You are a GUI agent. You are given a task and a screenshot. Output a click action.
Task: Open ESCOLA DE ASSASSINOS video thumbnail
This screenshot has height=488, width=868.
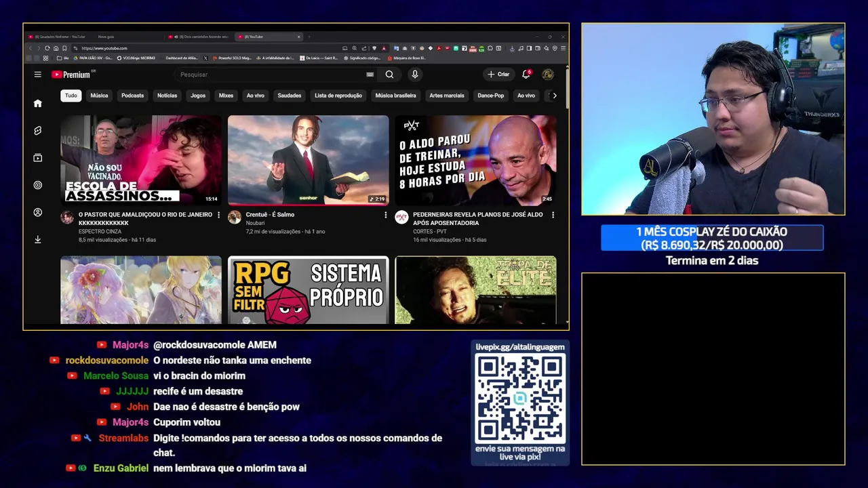(141, 160)
